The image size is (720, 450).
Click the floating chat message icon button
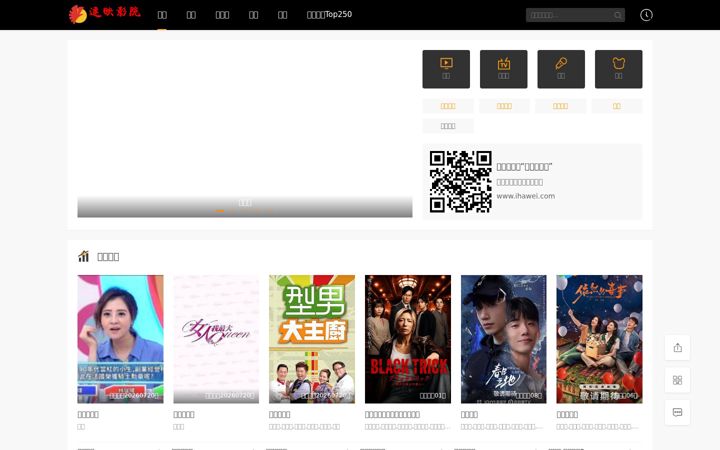point(677,412)
